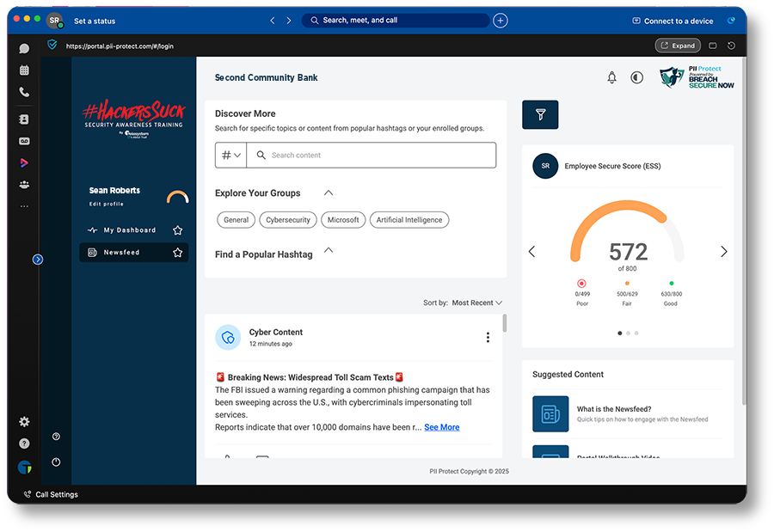Click the portal URL address text

[120, 46]
